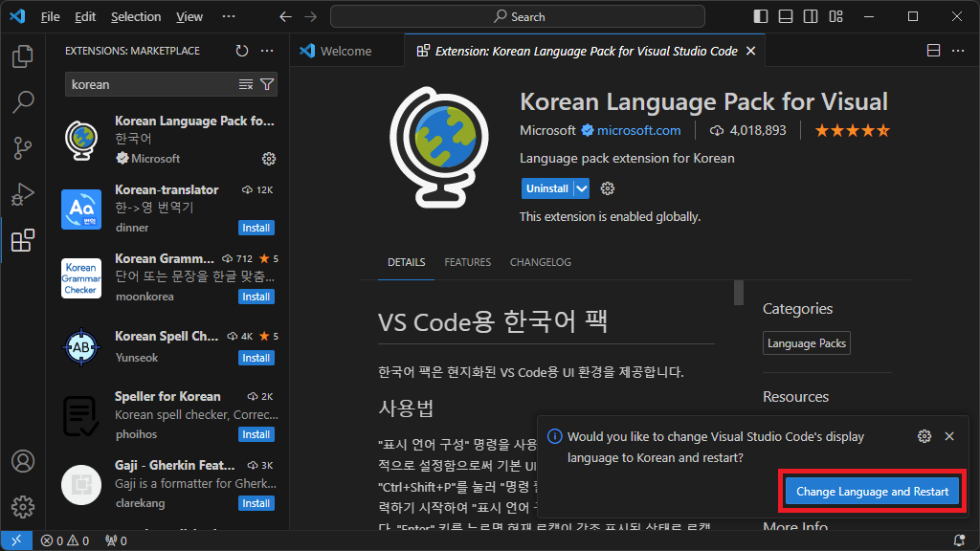Viewport: 980px width, 551px height.
Task: Click the command center Search box
Action: [518, 17]
